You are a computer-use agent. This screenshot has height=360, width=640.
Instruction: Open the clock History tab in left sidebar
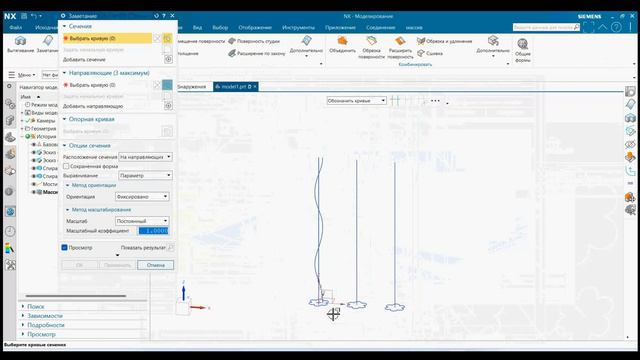(10, 231)
